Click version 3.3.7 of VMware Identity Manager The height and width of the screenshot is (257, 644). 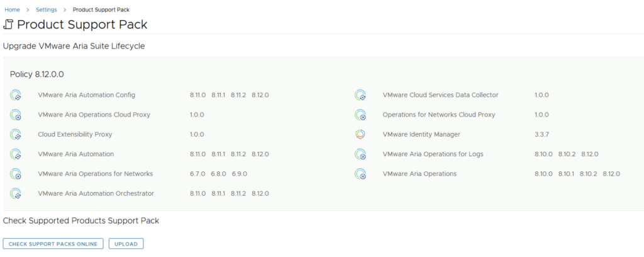coord(540,134)
